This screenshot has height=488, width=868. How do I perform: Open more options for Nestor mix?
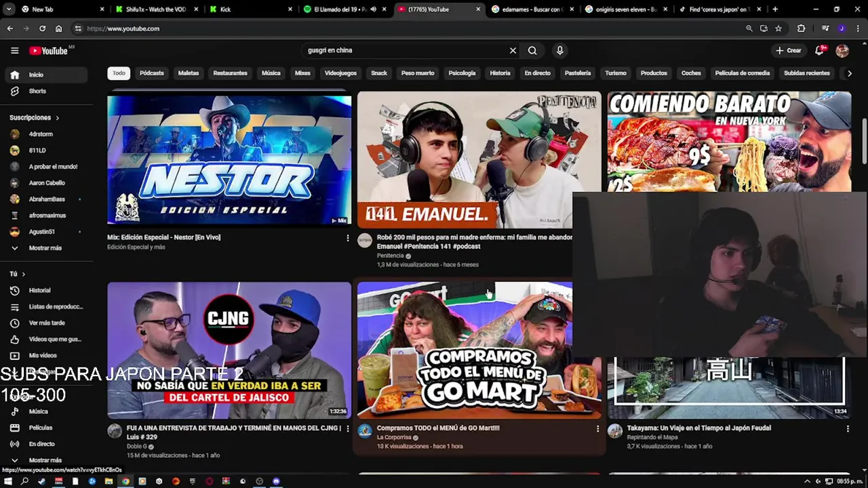point(348,238)
